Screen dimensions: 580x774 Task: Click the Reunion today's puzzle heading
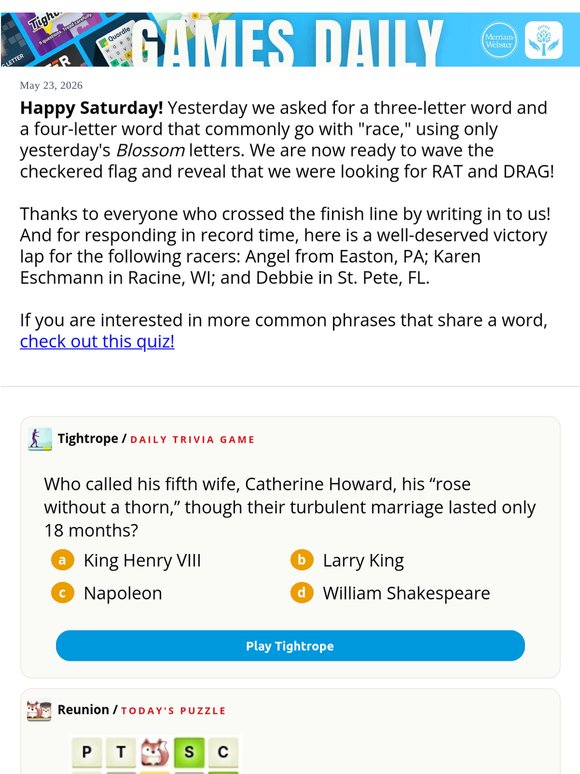coord(142,710)
